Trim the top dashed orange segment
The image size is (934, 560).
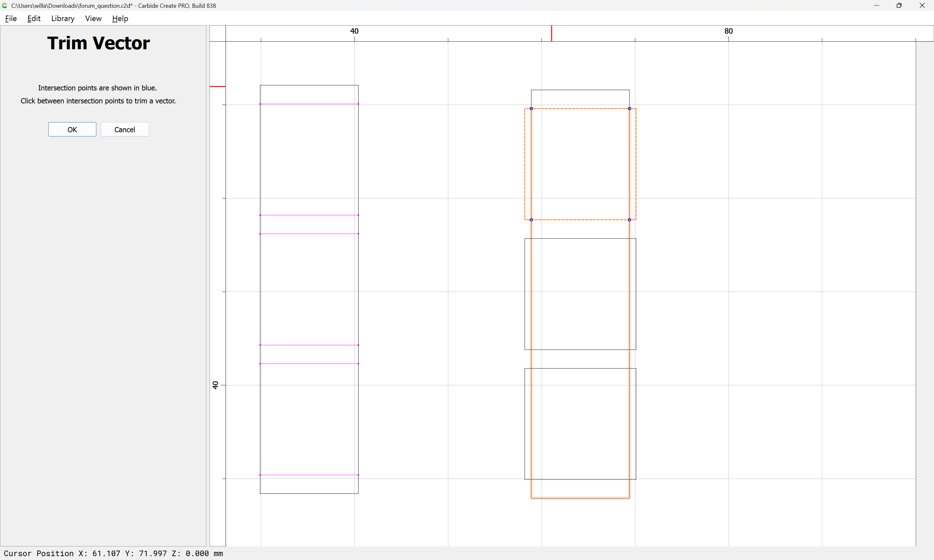tap(580, 109)
